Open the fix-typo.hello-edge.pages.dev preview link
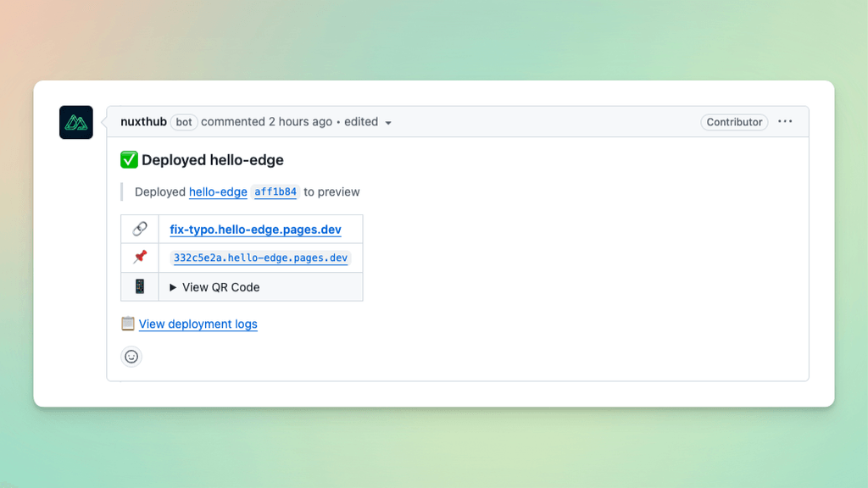868x488 pixels. 256,229
